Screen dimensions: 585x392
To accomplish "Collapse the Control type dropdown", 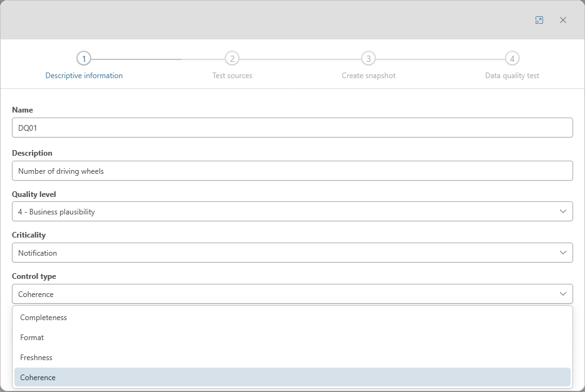I will point(292,294).
